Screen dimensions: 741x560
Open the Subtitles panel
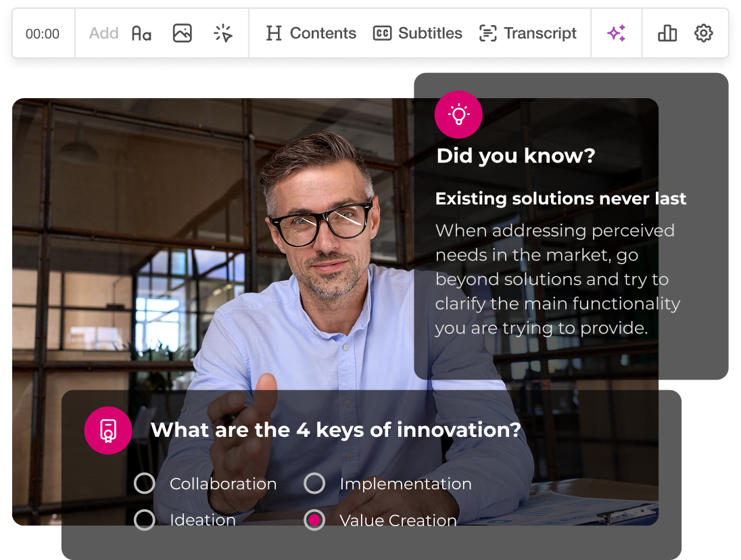point(417,33)
